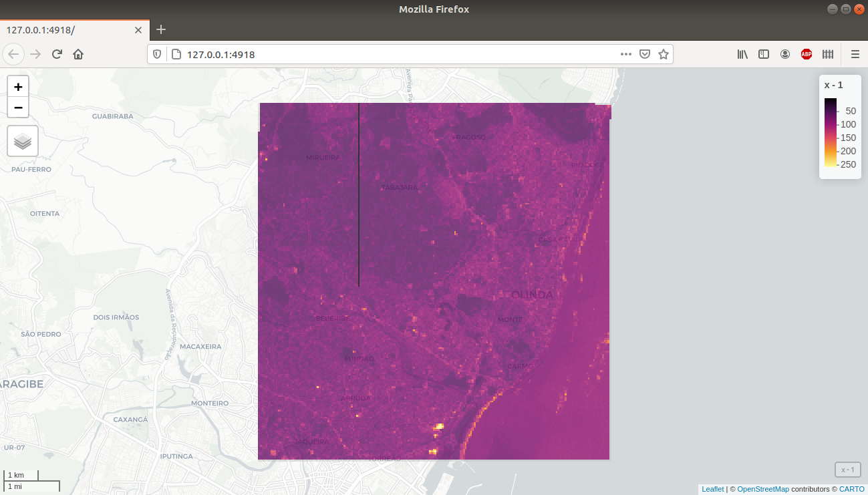Zoom out using the map minus control
This screenshot has width=868, height=495.
click(x=17, y=107)
